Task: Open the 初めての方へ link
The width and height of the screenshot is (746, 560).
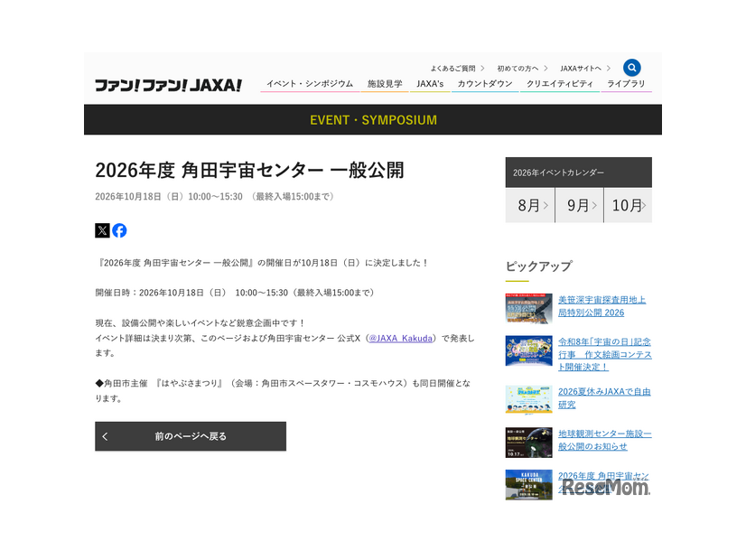Action: (x=522, y=69)
